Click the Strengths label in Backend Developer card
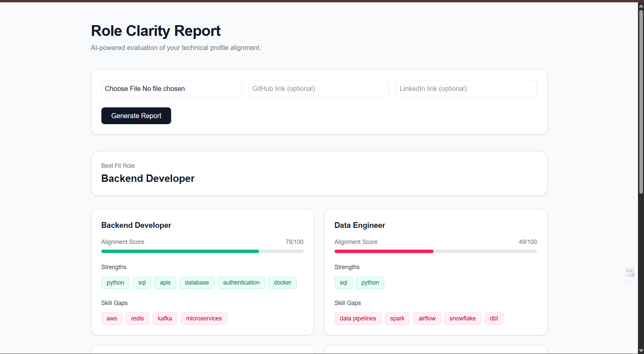The width and height of the screenshot is (644, 354). (x=114, y=267)
